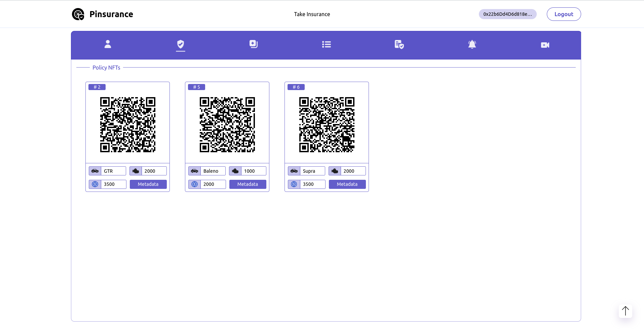The width and height of the screenshot is (644, 329).
Task: Click the coin icon on policy #5
Action: point(195,184)
